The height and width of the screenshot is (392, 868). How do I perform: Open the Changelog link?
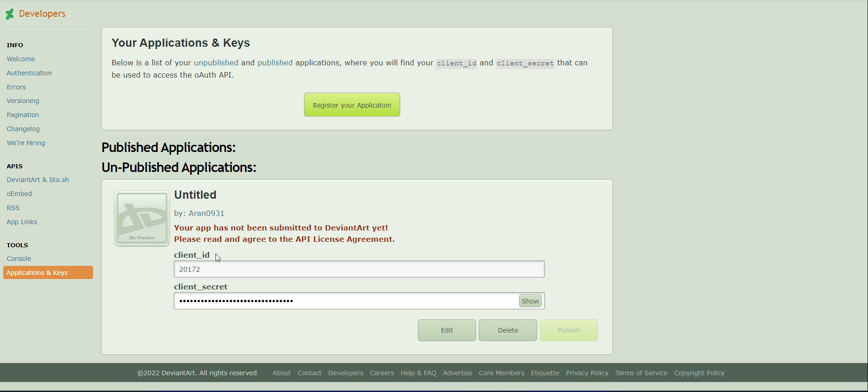(x=23, y=129)
